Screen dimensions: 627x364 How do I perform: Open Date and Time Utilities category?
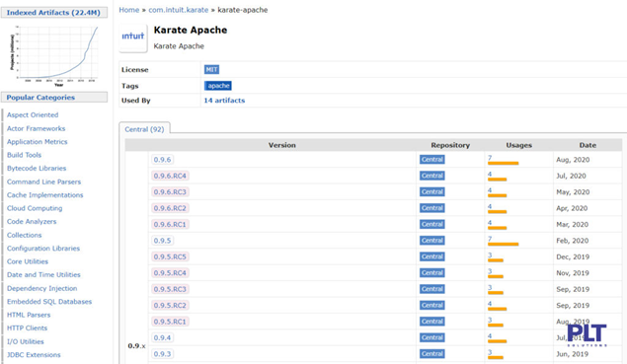coord(43,275)
